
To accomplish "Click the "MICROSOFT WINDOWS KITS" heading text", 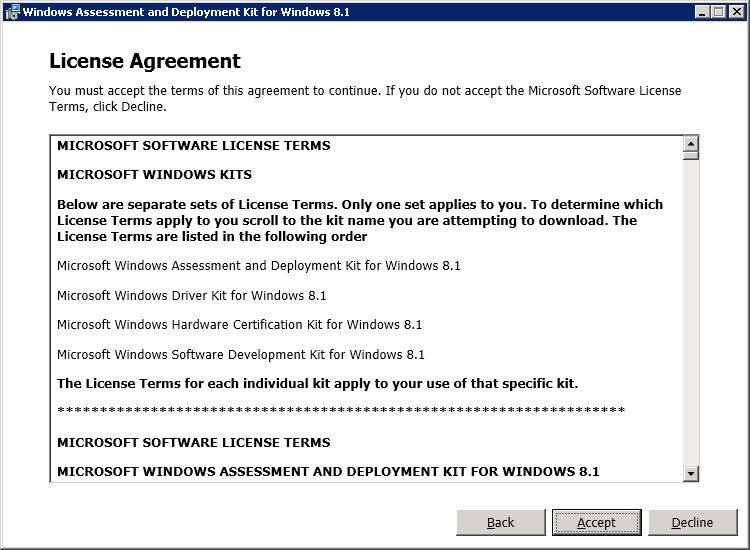I will (x=154, y=175).
